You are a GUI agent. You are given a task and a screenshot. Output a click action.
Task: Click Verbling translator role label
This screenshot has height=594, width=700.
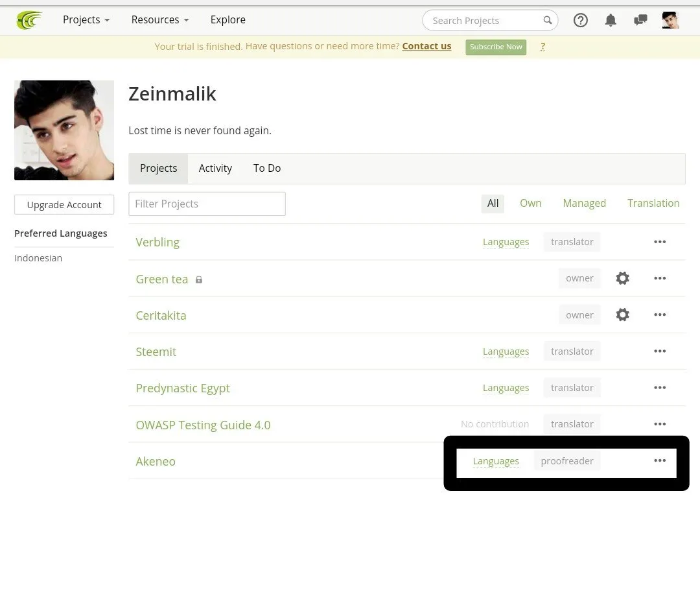point(572,242)
